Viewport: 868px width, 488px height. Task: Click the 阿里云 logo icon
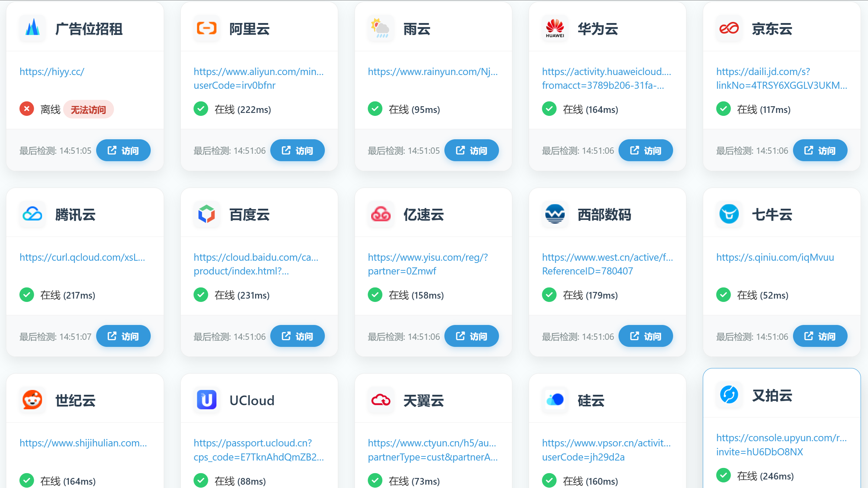point(206,28)
